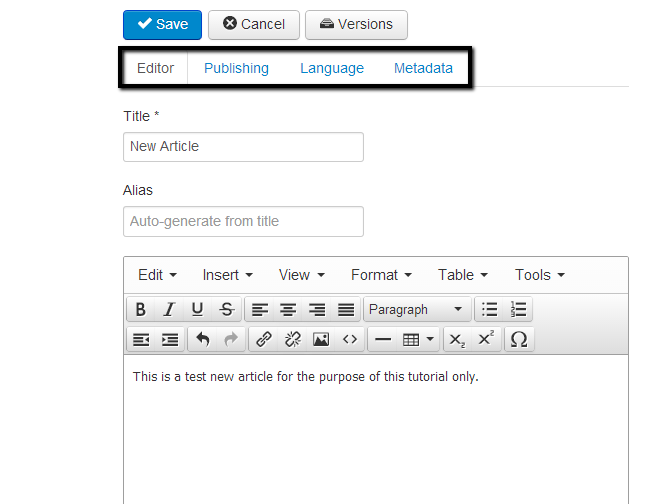The image size is (650, 504).
Task: Insert an image into the article
Action: coord(320,339)
